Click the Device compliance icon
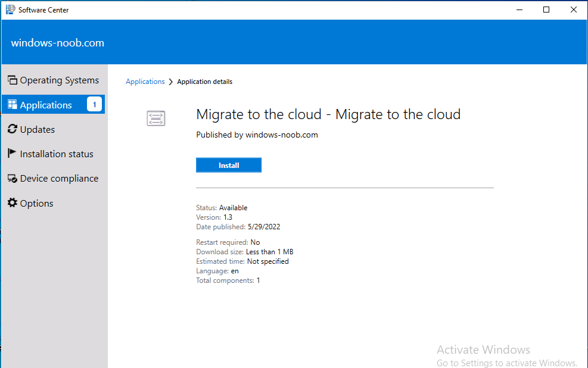 tap(13, 179)
